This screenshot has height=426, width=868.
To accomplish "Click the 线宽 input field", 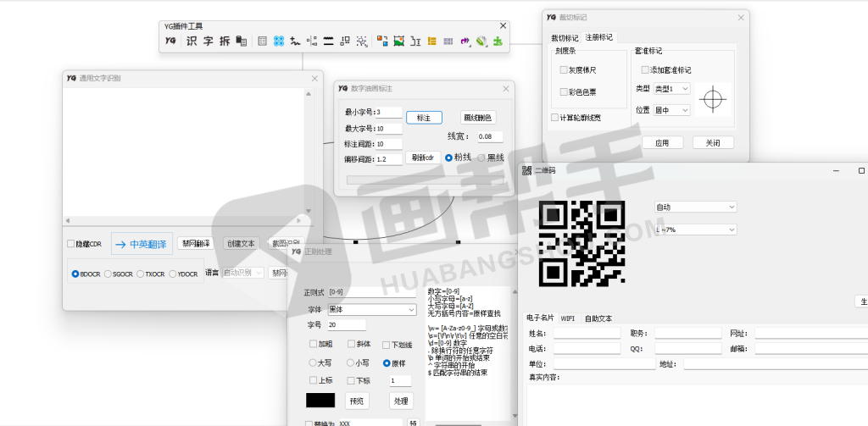I will pyautogui.click(x=491, y=136).
